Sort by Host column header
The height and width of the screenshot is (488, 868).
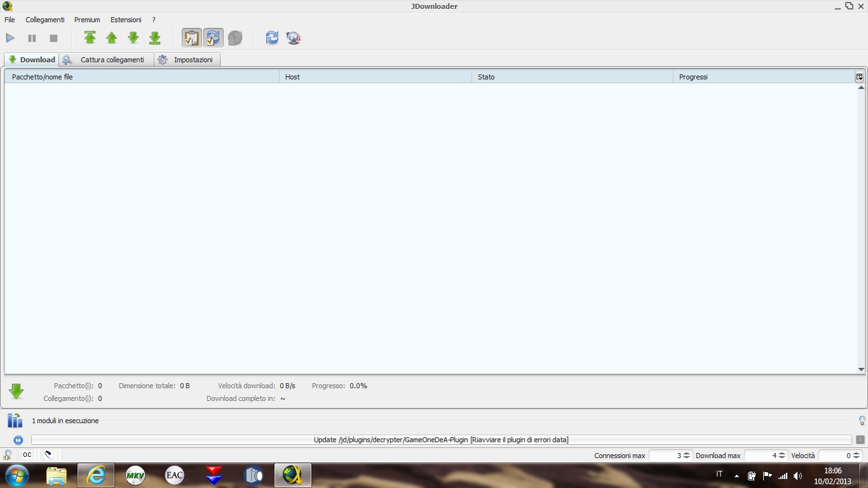[x=376, y=77]
